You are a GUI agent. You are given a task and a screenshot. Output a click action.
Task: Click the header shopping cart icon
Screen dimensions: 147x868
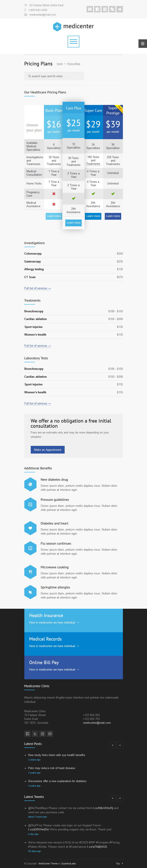[x=119, y=9]
